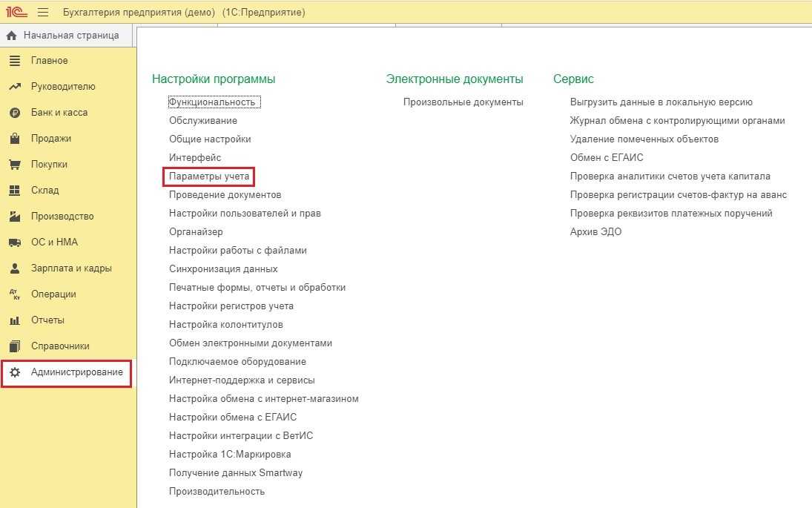Go to the Склад section
The height and width of the screenshot is (508, 812).
(x=45, y=190)
